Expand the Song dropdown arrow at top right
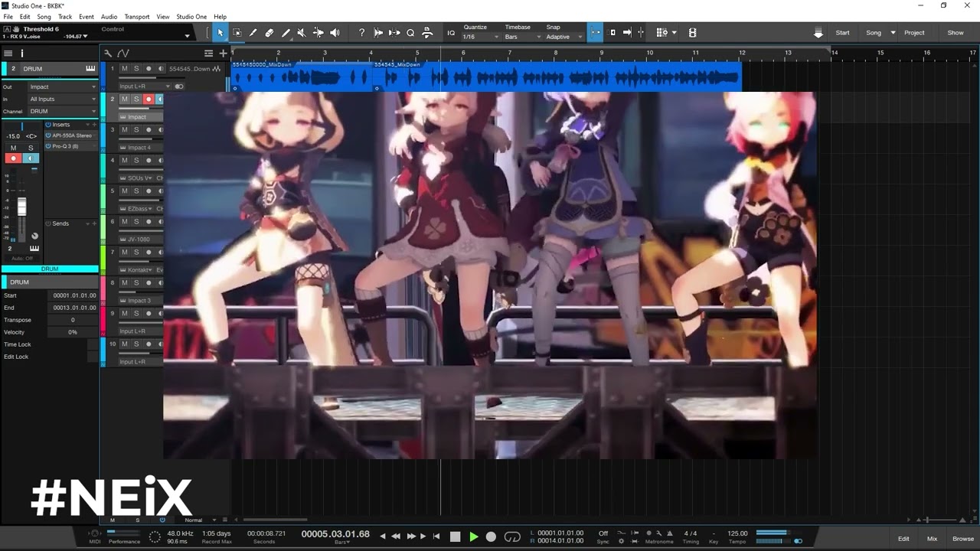This screenshot has height=551, width=980. [x=891, y=33]
